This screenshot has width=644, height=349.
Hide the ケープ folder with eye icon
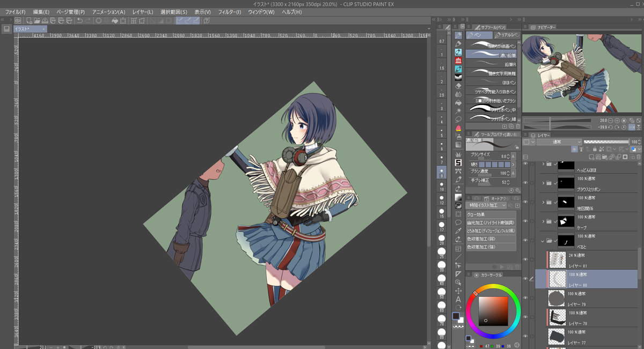point(525,221)
